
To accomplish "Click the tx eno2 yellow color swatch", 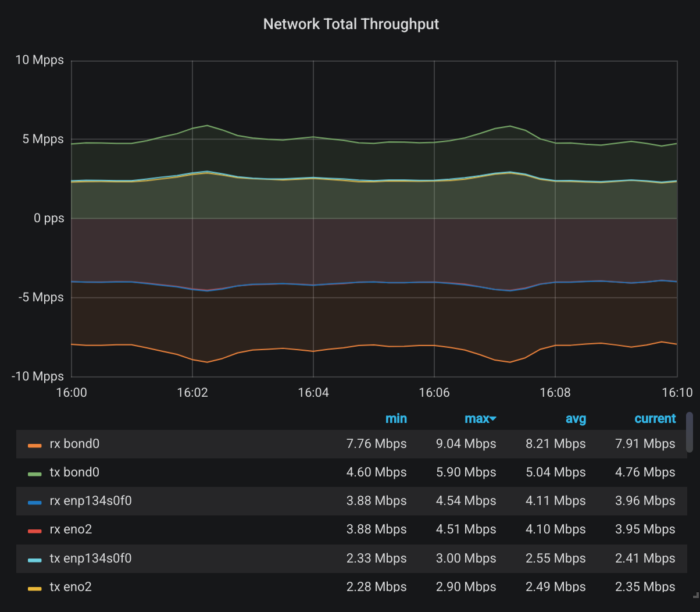I will point(34,589).
